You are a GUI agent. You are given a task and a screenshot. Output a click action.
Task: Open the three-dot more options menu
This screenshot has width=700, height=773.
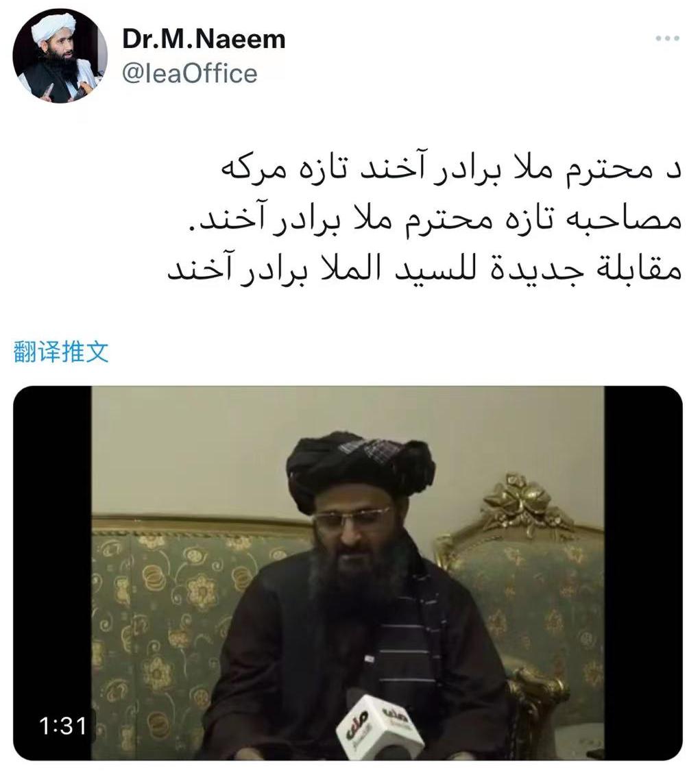pos(668,38)
